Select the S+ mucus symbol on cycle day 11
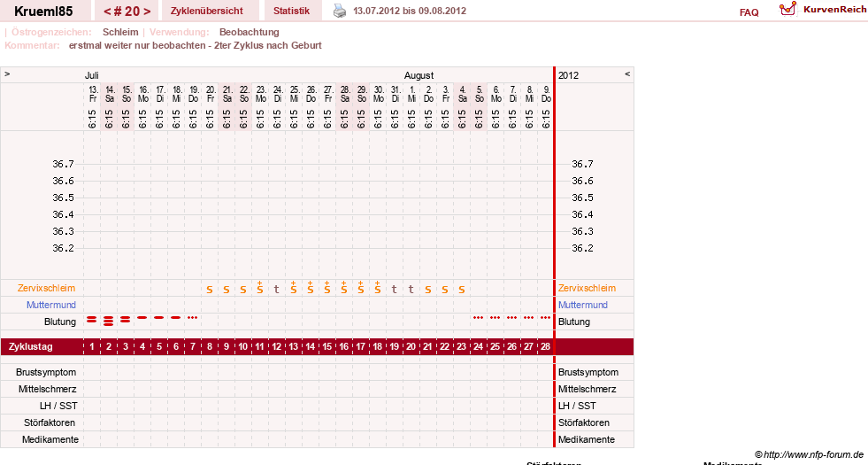The width and height of the screenshot is (868, 465). point(259,287)
